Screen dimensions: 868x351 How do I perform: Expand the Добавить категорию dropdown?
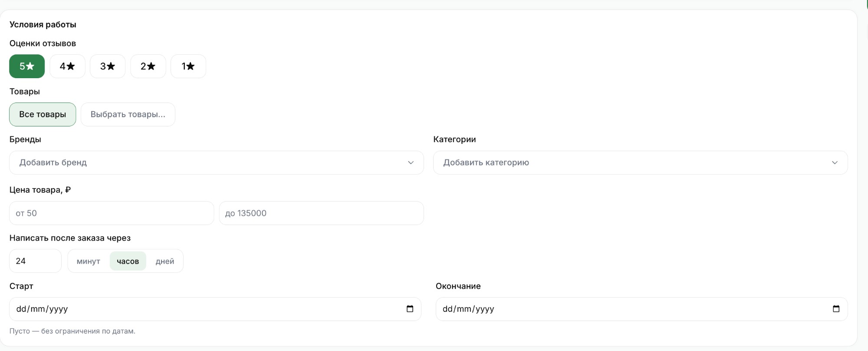641,162
